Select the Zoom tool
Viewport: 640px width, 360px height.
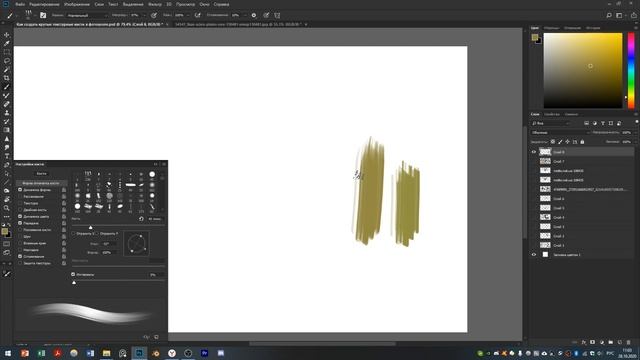click(7, 208)
